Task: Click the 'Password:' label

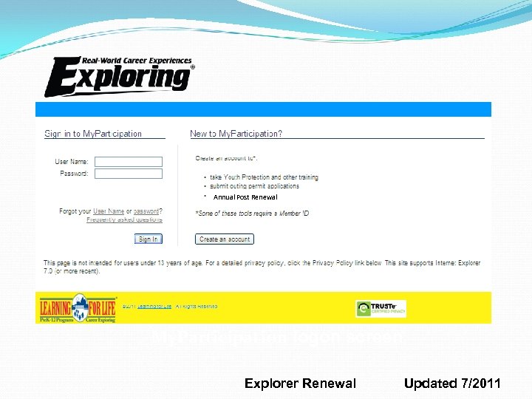Action: tap(74, 174)
